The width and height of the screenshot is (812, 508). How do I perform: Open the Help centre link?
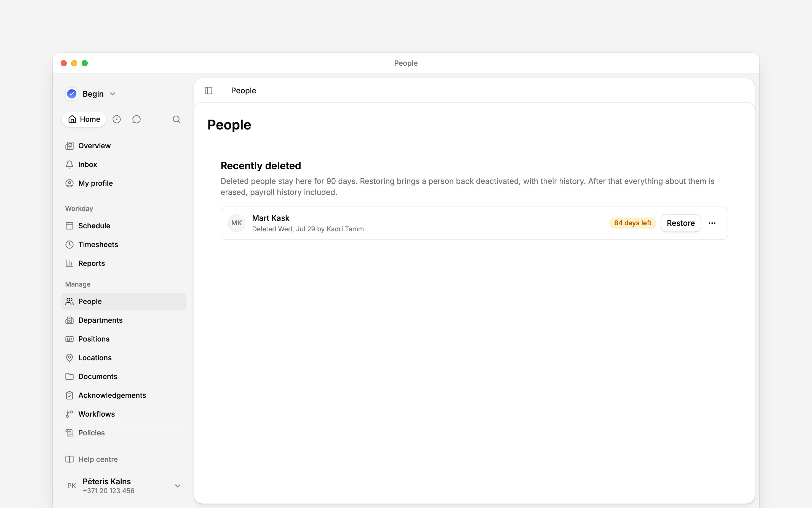[x=124, y=459]
